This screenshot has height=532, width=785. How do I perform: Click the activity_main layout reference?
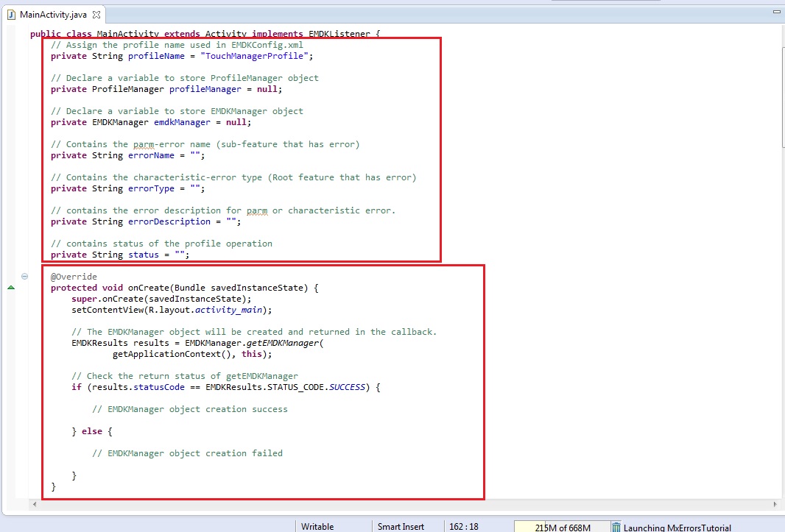pos(226,310)
